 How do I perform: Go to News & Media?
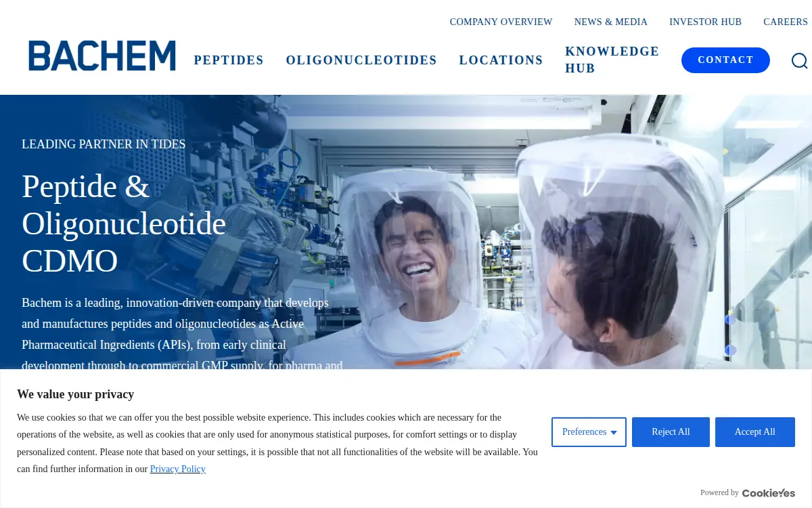coord(611,22)
